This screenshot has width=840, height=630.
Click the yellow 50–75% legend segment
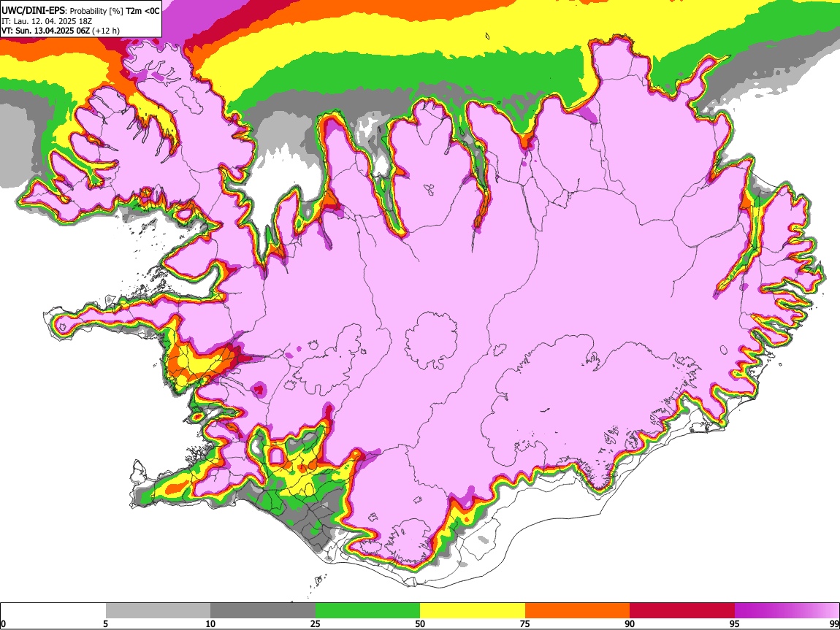[x=473, y=611]
